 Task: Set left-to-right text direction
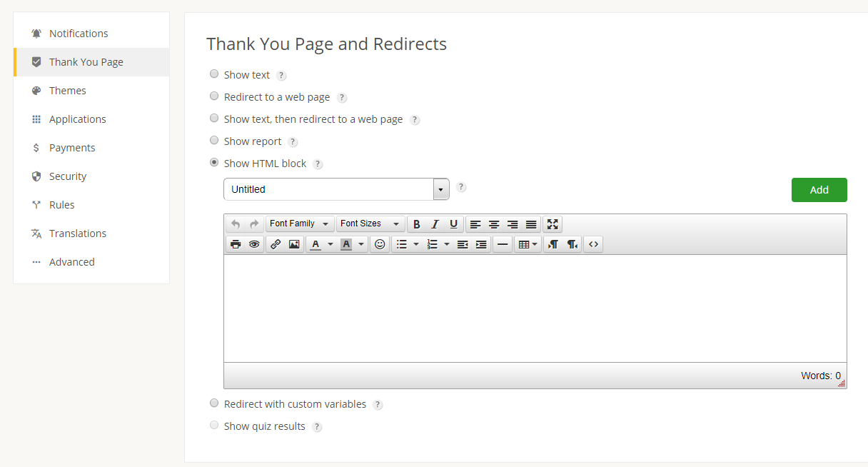tap(553, 244)
